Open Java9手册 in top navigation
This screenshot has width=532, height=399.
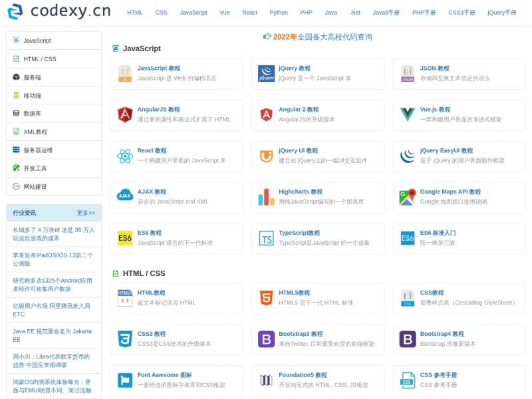pos(386,13)
